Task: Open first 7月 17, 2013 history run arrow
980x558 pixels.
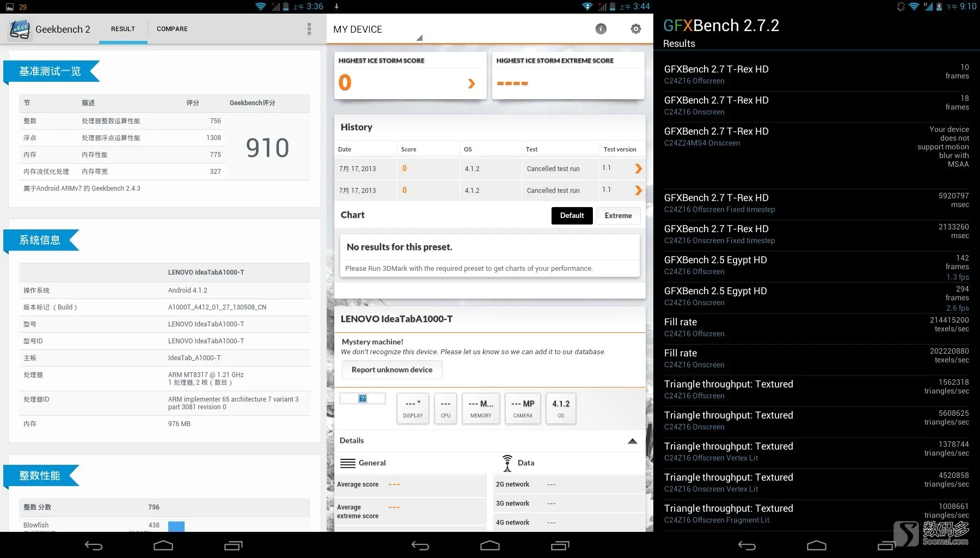Action: [x=639, y=169]
